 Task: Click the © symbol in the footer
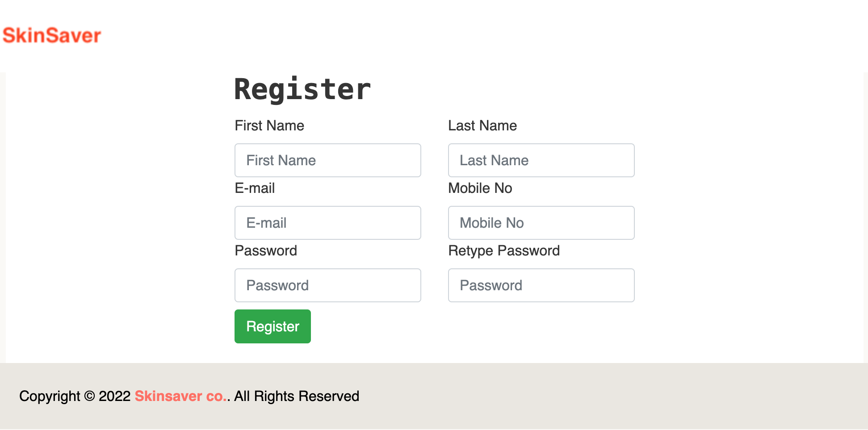click(90, 397)
